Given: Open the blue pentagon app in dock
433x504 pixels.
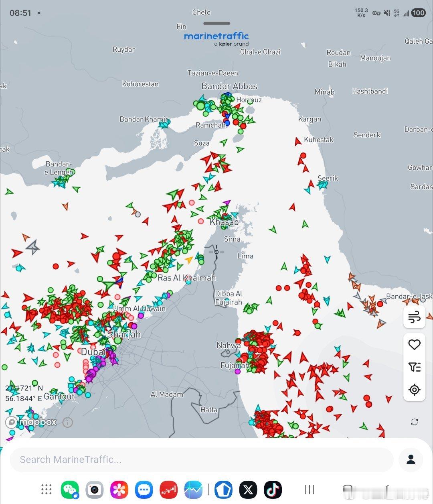Looking at the screenshot, I should tap(224, 490).
